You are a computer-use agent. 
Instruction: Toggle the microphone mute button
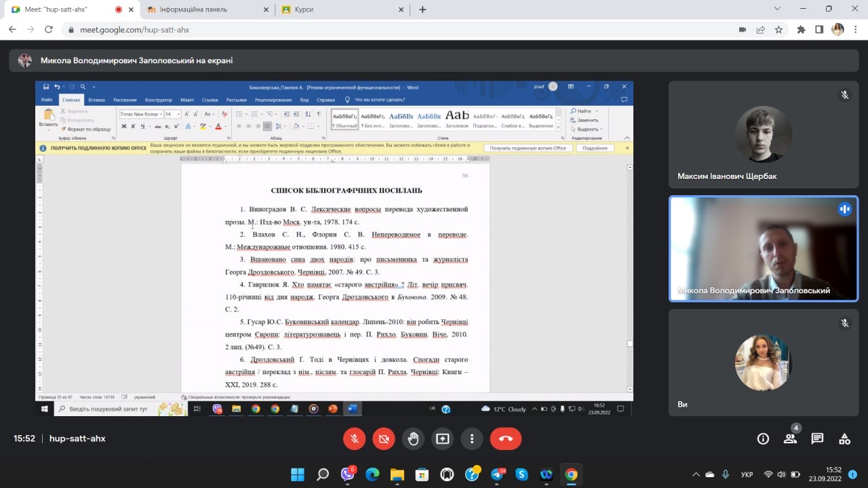354,439
